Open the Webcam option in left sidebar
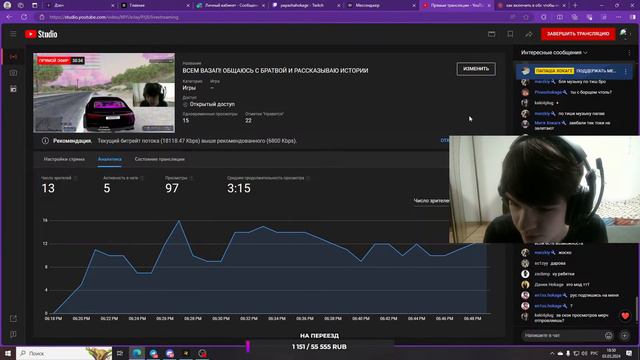 13,73
